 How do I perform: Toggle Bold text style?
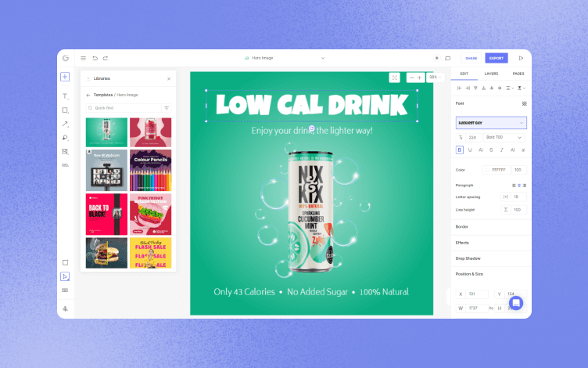click(x=460, y=150)
